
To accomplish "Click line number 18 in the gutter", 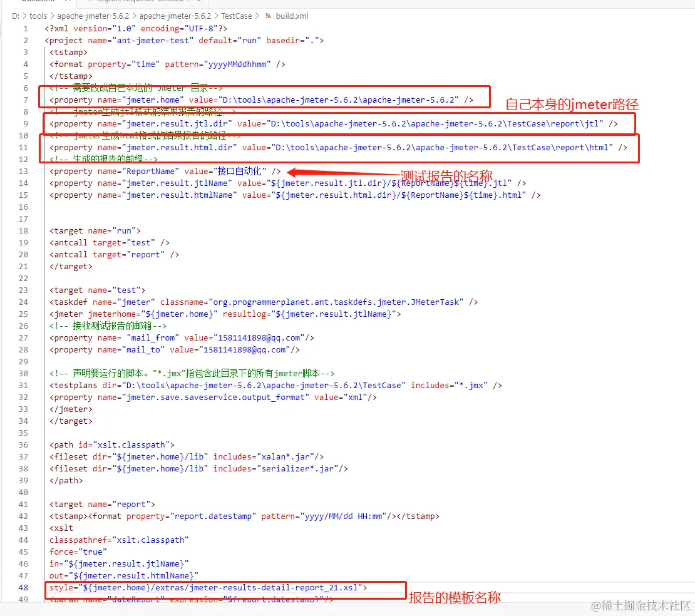I will [x=23, y=231].
